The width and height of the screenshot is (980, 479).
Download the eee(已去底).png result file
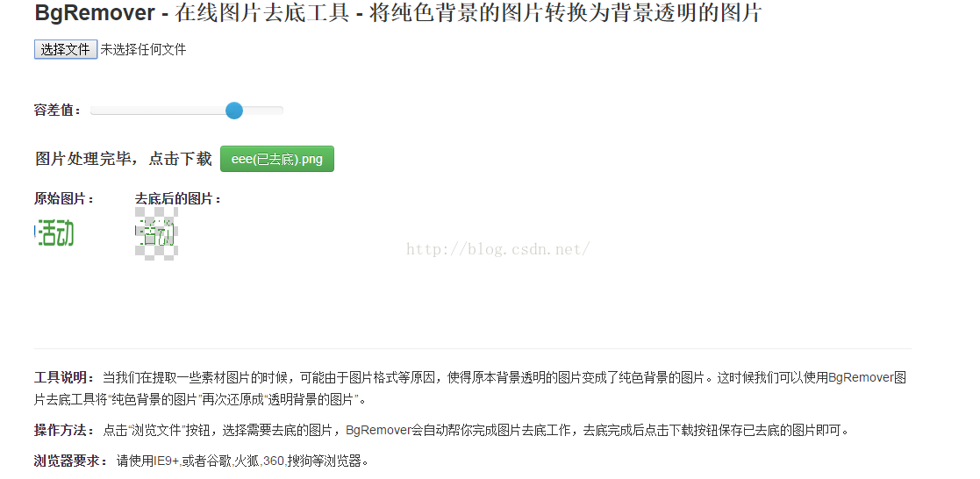(277, 159)
